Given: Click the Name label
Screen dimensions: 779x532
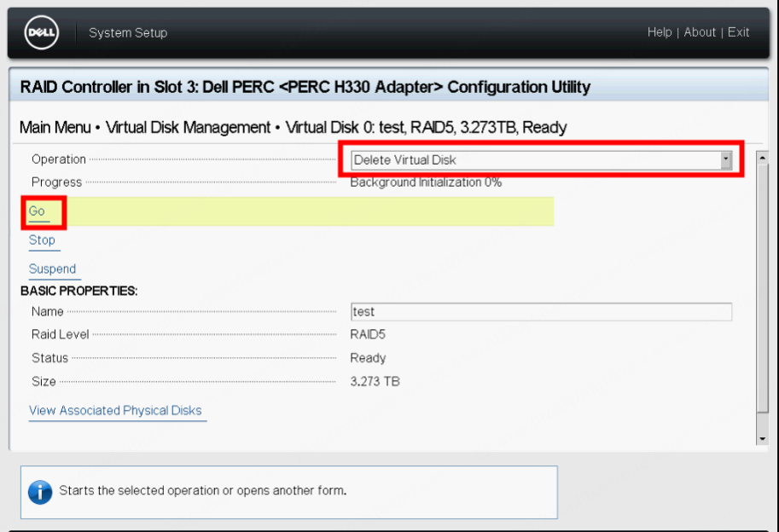Looking at the screenshot, I should point(48,312).
